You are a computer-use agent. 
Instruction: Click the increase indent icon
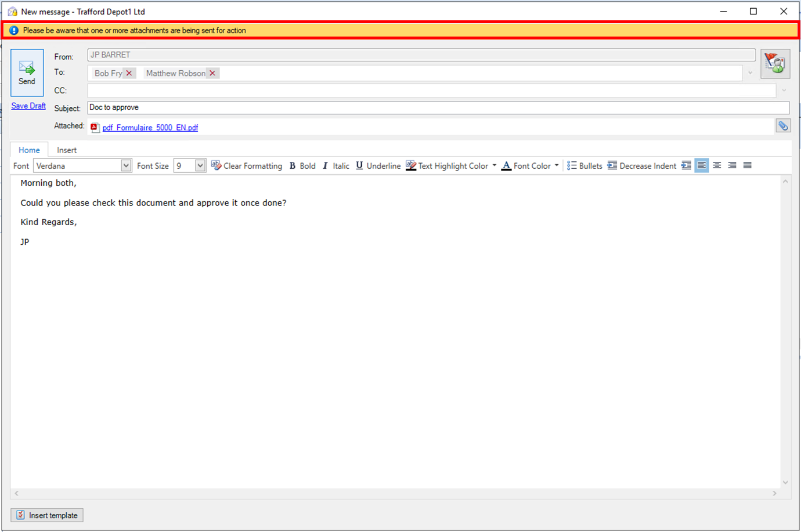(x=686, y=165)
